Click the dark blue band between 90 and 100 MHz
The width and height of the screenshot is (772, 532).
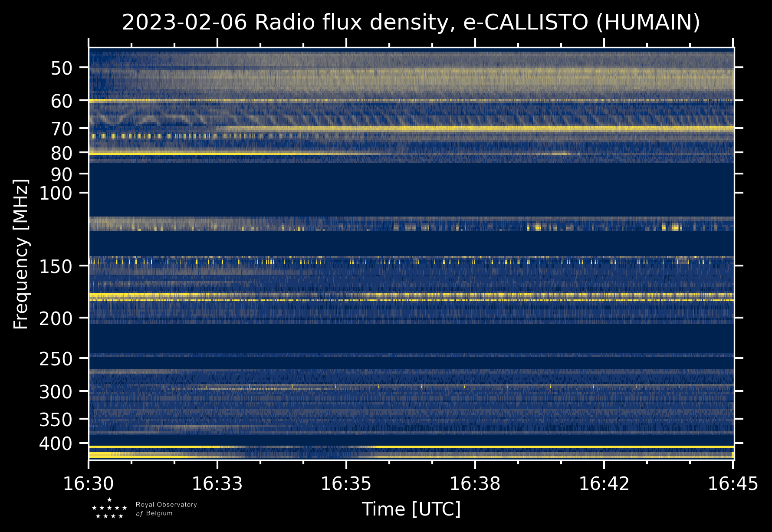point(411,189)
